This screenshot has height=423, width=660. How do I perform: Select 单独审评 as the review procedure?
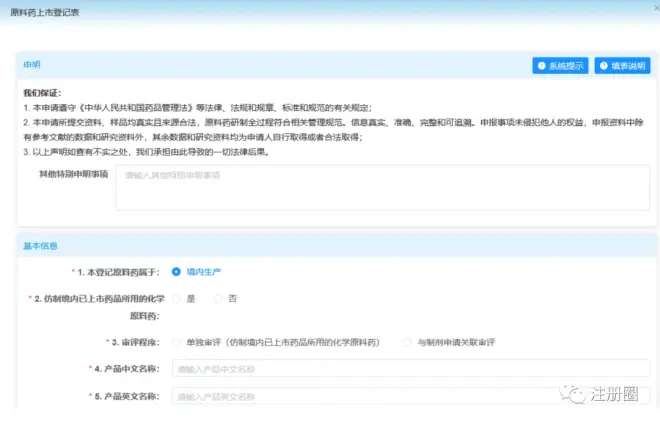[177, 342]
